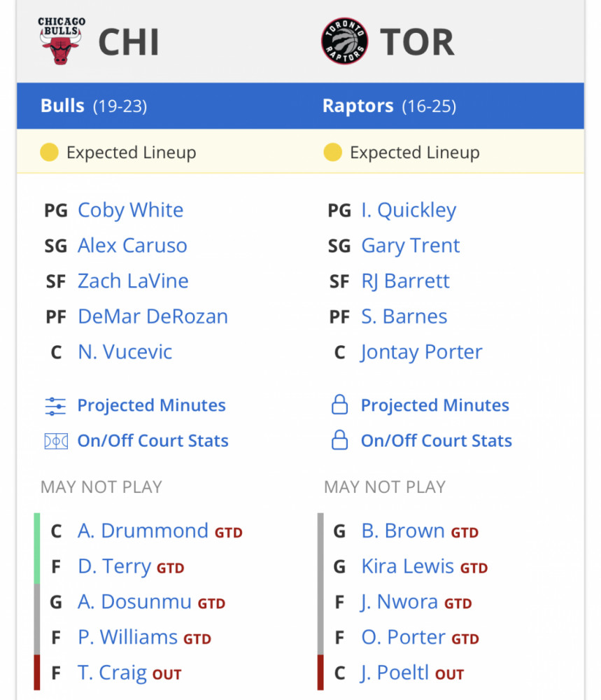This screenshot has width=601, height=700.
Task: Open Bulls Projected Minutes
Action: click(x=151, y=405)
